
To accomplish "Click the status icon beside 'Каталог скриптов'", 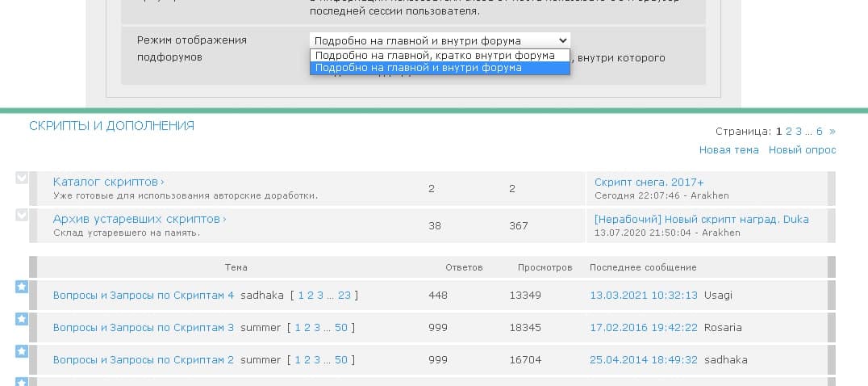I will (21, 178).
